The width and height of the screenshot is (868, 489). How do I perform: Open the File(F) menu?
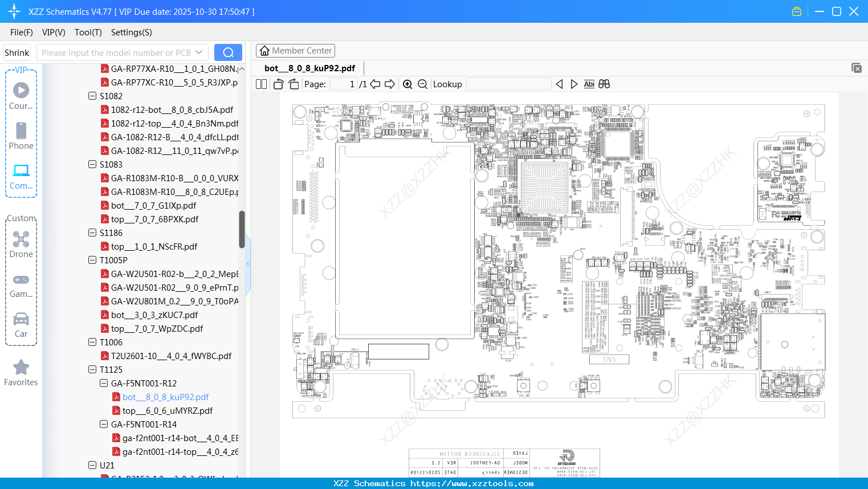tap(22, 32)
